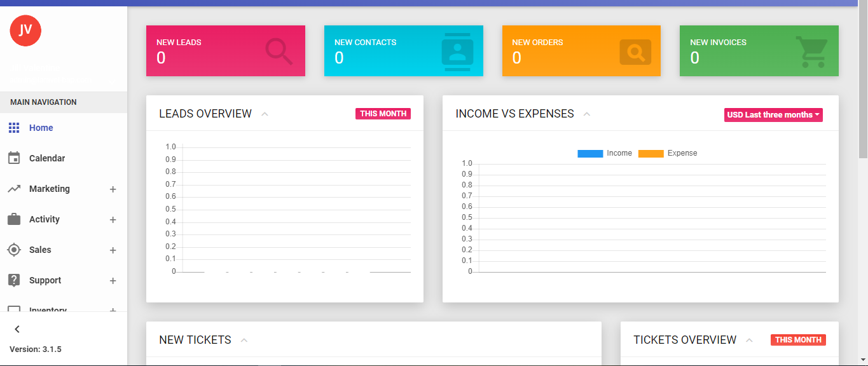Select Sales in the main navigation

click(39, 249)
